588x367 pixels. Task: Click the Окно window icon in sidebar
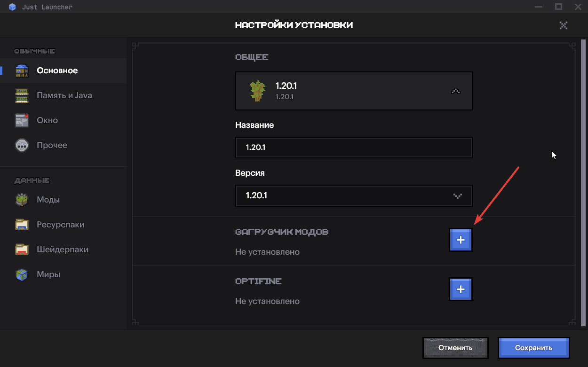point(22,120)
